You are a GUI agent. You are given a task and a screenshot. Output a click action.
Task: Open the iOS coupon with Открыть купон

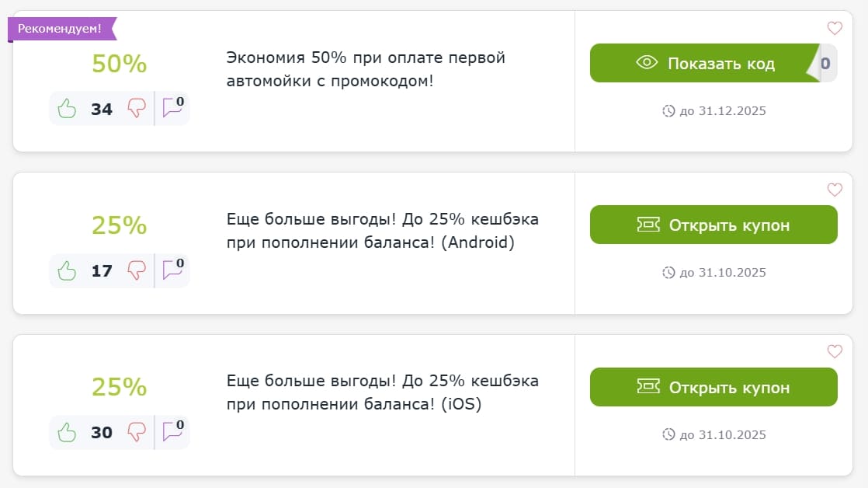[713, 386]
